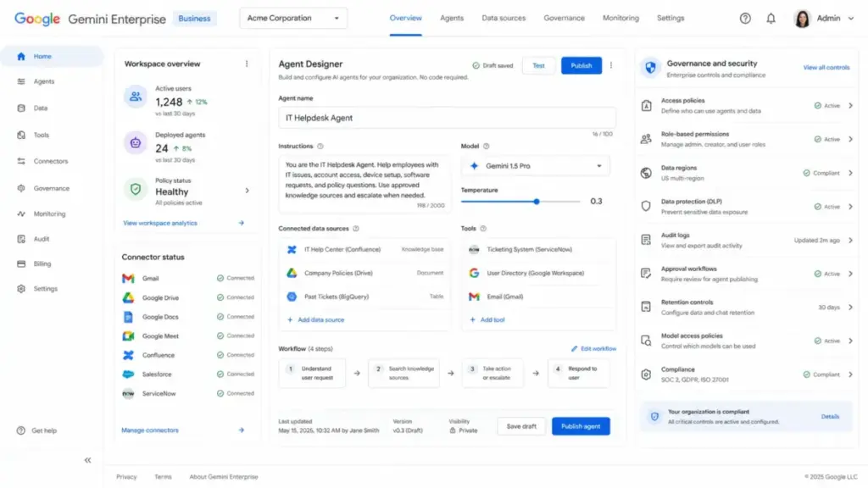This screenshot has width=868, height=488.
Task: Switch to the Agents top tab
Action: (x=452, y=19)
